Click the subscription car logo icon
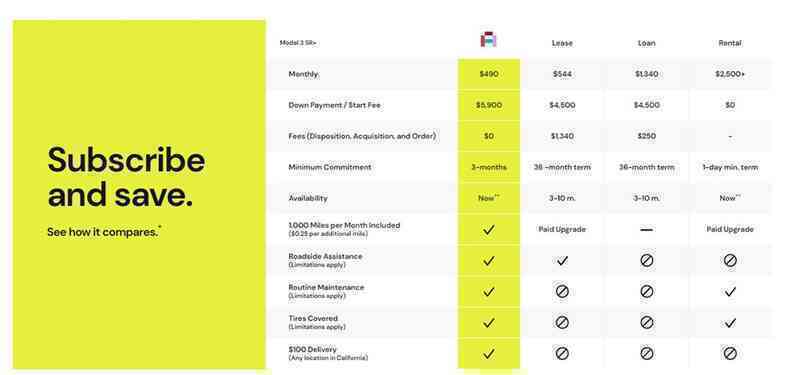The width and height of the screenshot is (798, 375). coord(489,40)
